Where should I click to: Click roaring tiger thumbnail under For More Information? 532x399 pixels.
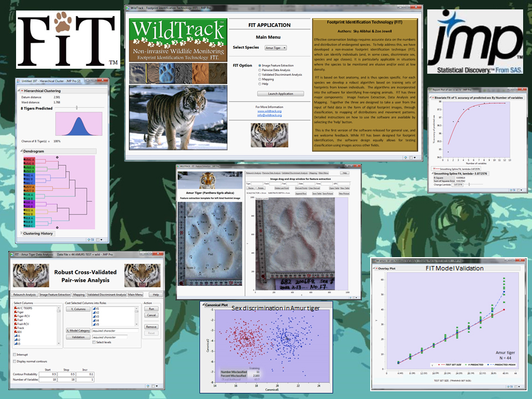[269, 135]
